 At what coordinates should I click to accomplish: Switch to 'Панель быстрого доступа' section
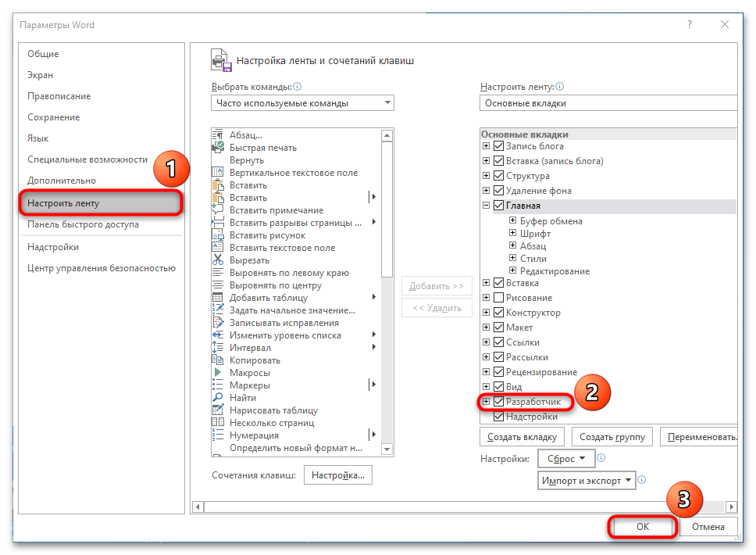pyautogui.click(x=83, y=224)
